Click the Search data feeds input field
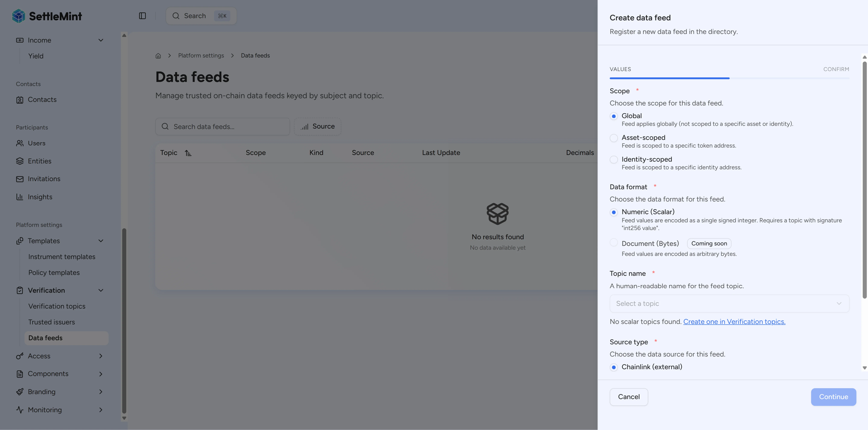This screenshot has height=430, width=868. [222, 126]
